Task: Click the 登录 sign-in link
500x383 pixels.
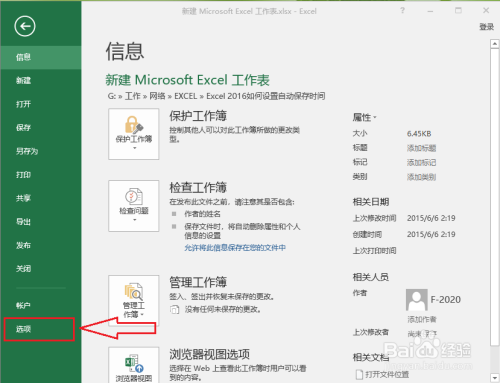Action: [x=486, y=27]
